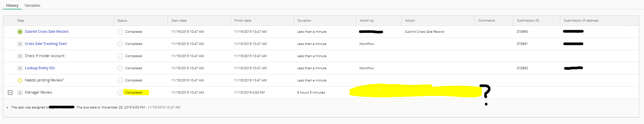Select the History tab
The image size is (644, 124).
click(x=12, y=5)
